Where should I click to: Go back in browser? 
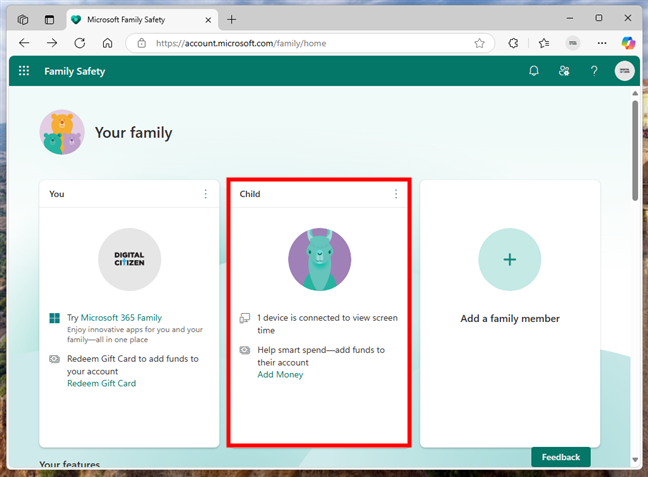tap(24, 43)
